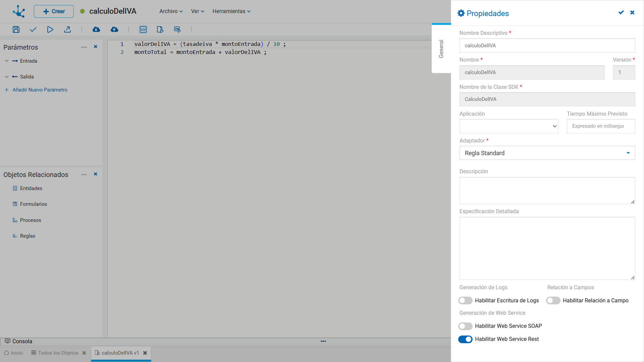Open the Adaptador Regla Standard dropdown

(x=547, y=153)
